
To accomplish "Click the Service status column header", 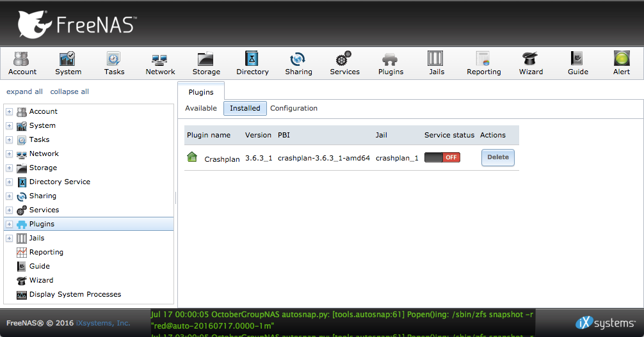I will point(449,135).
